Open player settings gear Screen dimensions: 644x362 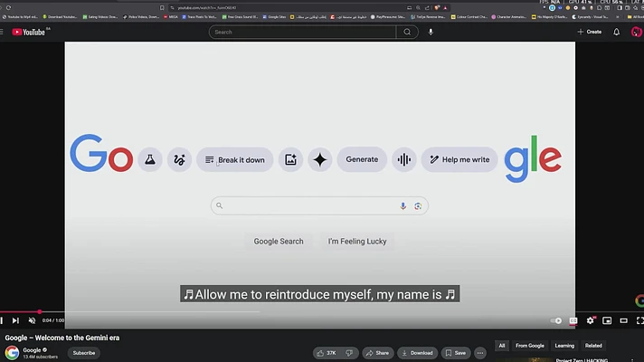pyautogui.click(x=591, y=320)
